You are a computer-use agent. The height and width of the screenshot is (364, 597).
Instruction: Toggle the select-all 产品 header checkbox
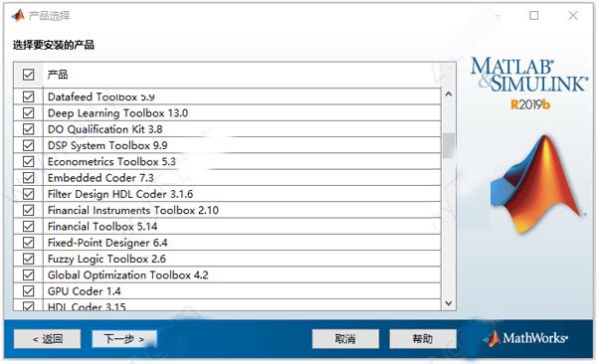coord(28,75)
